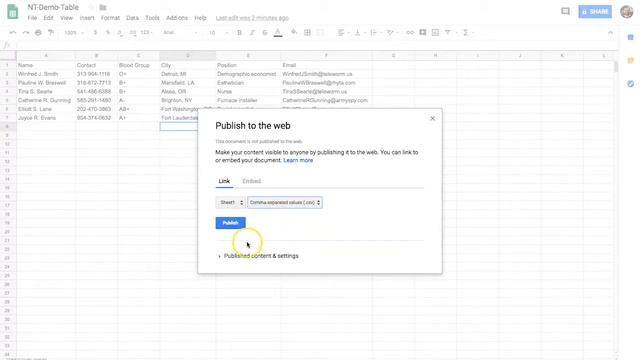
Task: Open the Add-ons menu
Action: pos(177,18)
